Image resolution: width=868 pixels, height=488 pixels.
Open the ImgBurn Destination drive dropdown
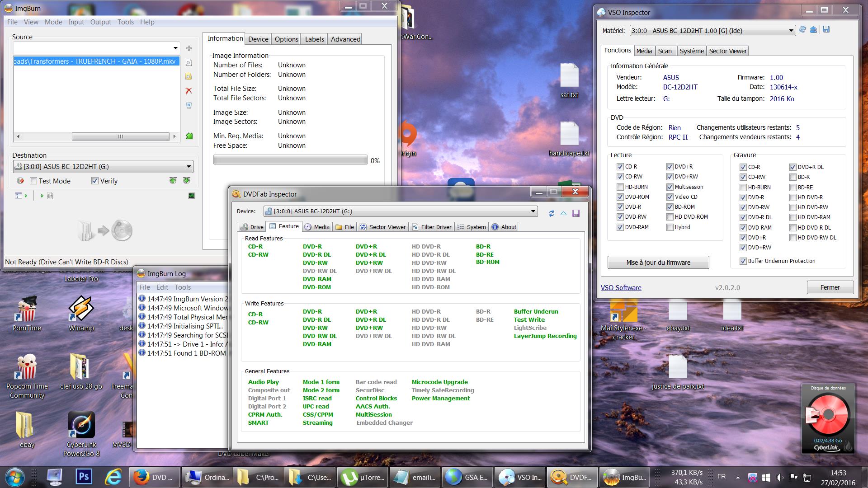(189, 167)
